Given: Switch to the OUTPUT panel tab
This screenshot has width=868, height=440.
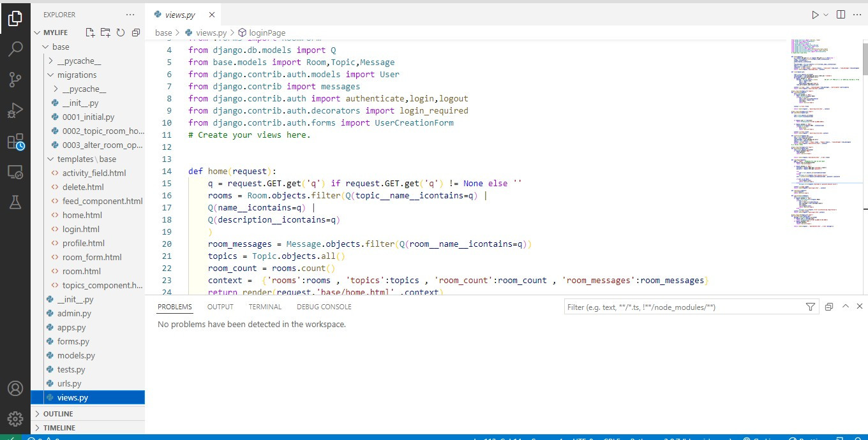Looking at the screenshot, I should click(x=220, y=307).
